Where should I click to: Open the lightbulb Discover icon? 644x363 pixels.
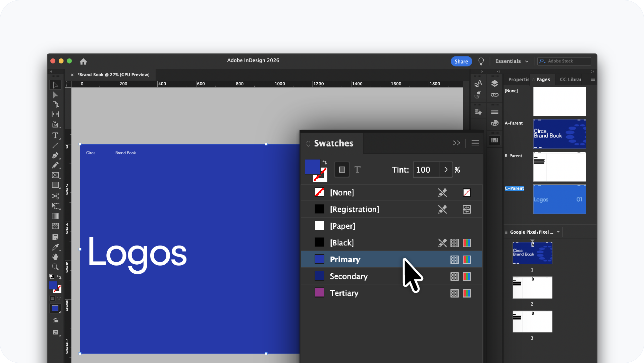click(481, 61)
